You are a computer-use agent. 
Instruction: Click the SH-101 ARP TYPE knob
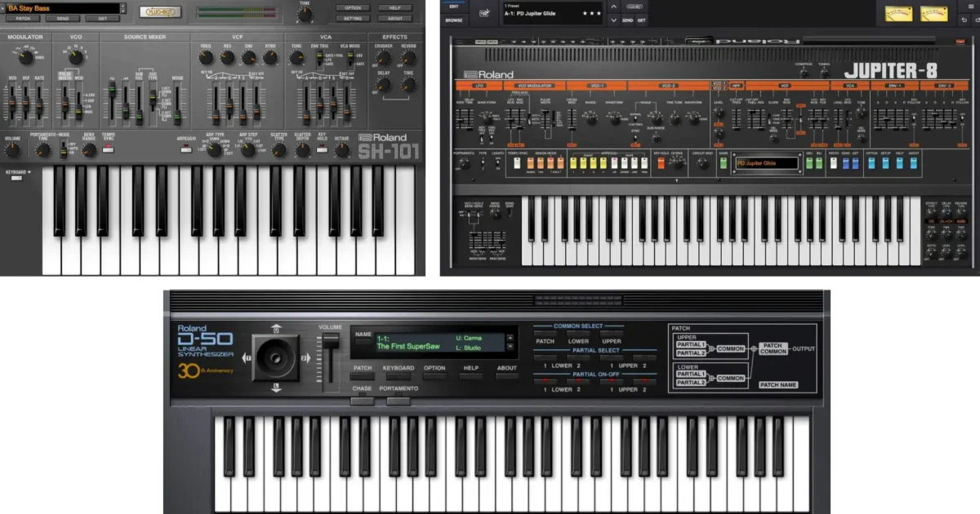tap(215, 150)
